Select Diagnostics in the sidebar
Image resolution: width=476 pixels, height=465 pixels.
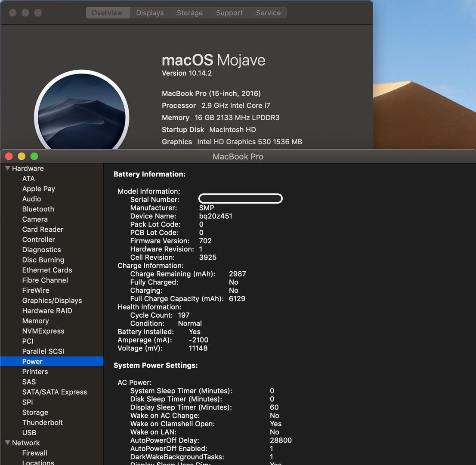[x=42, y=250]
